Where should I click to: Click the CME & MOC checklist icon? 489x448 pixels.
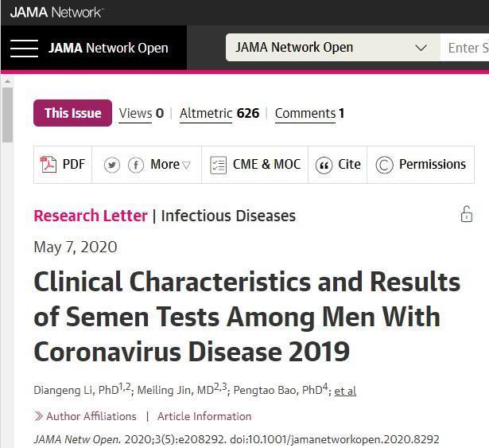click(x=218, y=165)
